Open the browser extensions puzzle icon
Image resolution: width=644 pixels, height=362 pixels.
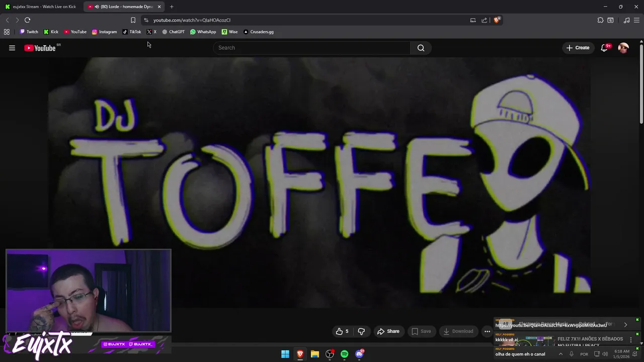coord(600,20)
